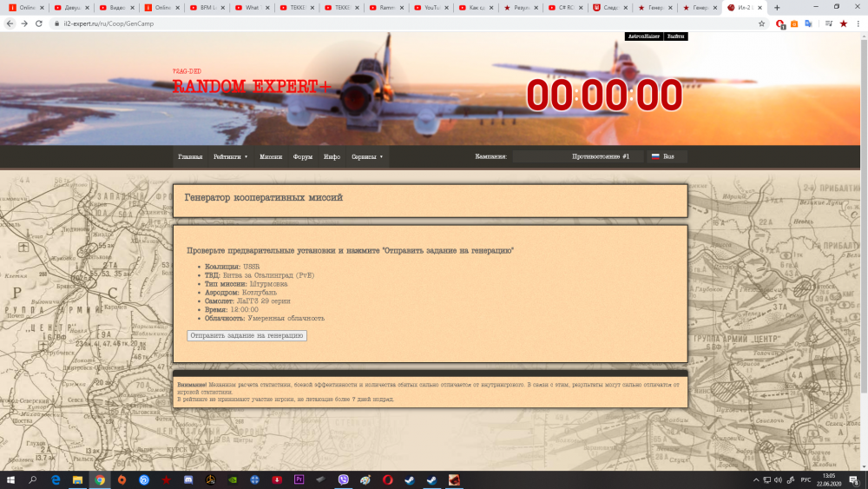The height and width of the screenshot is (489, 868).
Task: Open volume control in system tray
Action: [x=779, y=480]
